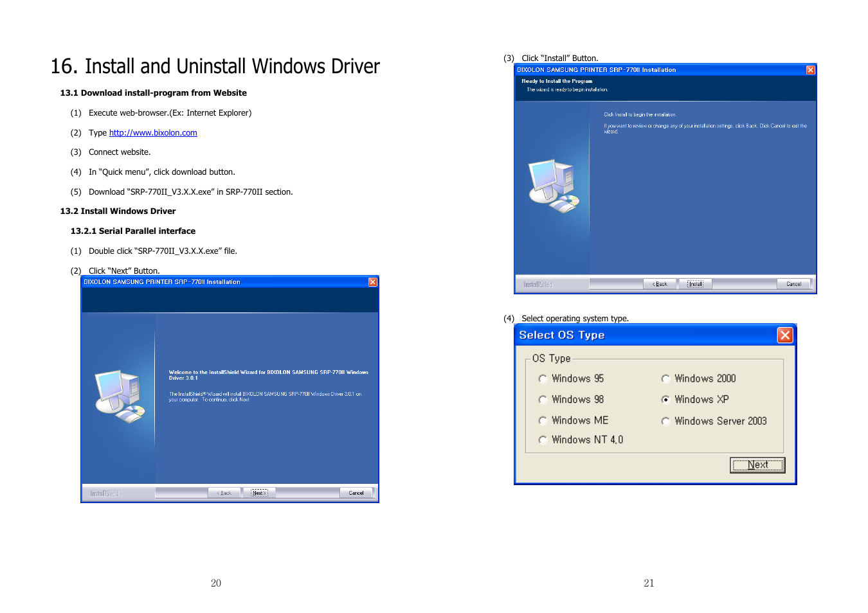The image size is (868, 613).
Task: Click 'Click "Next" Button.' step text
Action: coord(124,271)
